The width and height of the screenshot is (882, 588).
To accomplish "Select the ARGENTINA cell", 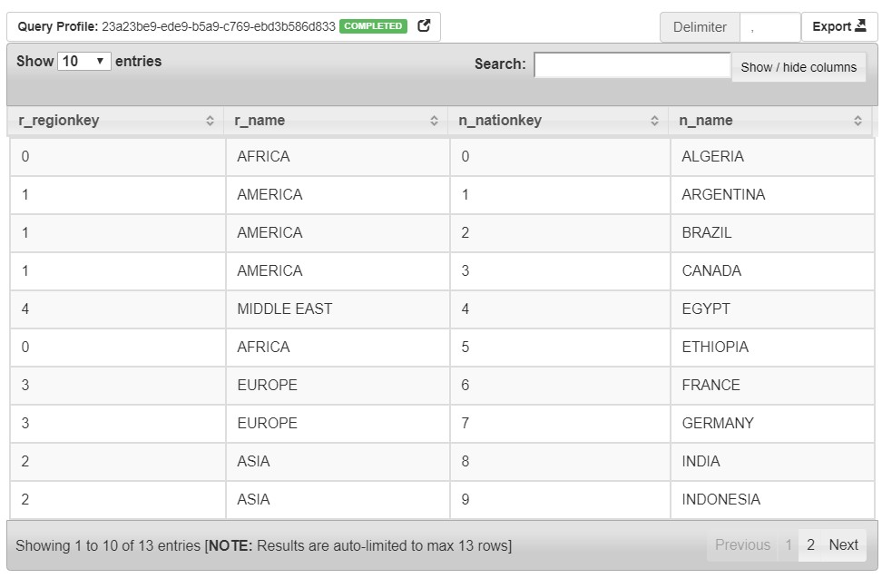I will 772,195.
